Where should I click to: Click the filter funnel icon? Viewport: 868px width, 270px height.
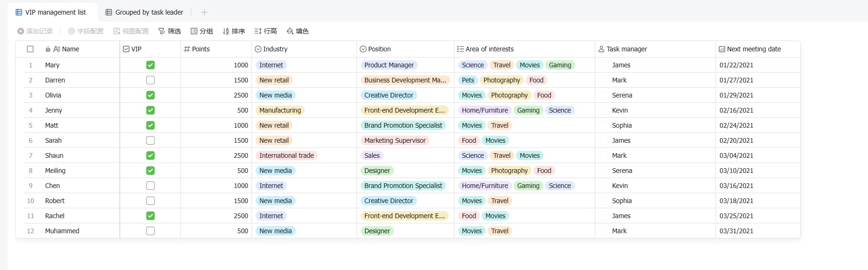162,31
